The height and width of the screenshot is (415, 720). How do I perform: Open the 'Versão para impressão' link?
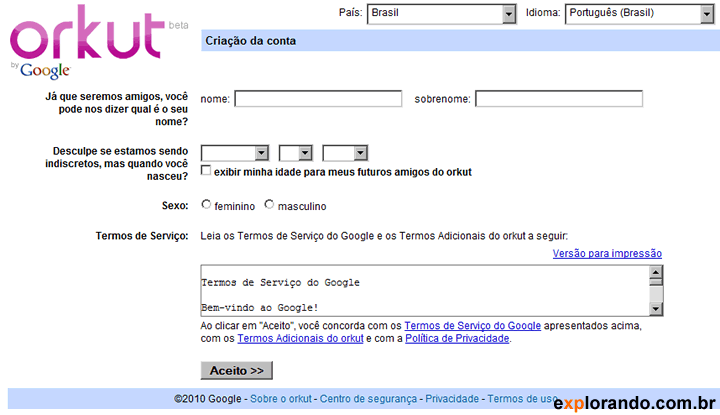[x=607, y=253]
